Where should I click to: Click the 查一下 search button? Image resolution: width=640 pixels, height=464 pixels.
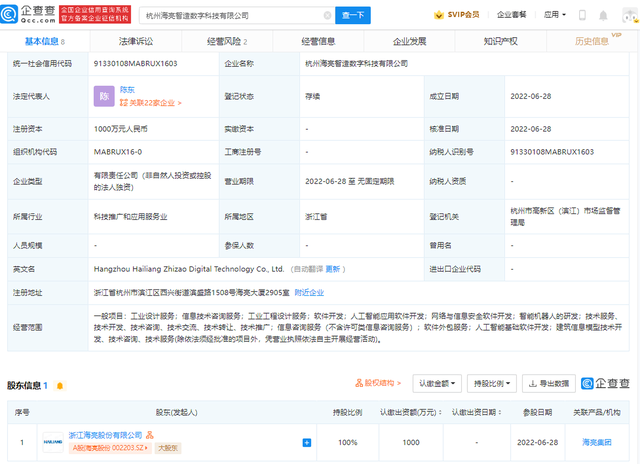click(x=353, y=16)
